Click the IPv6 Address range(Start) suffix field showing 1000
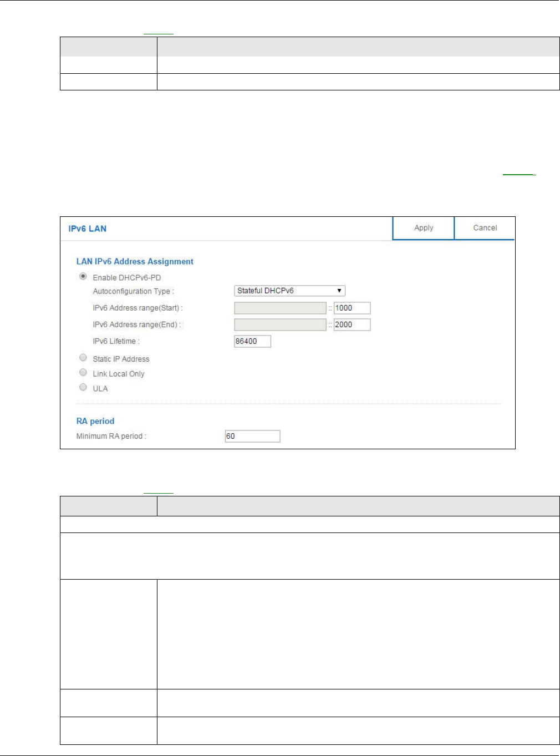Viewport: 560px width, 756px height. coord(352,308)
